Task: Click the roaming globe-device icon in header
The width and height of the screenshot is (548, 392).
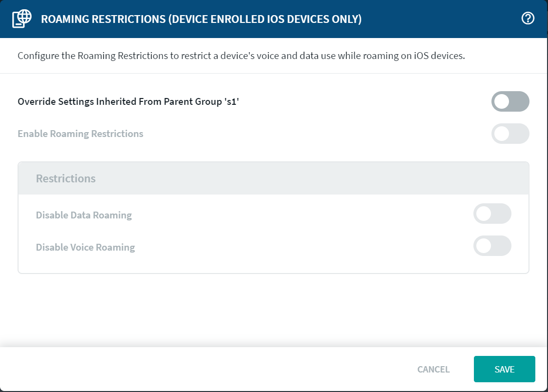Action: point(22,19)
